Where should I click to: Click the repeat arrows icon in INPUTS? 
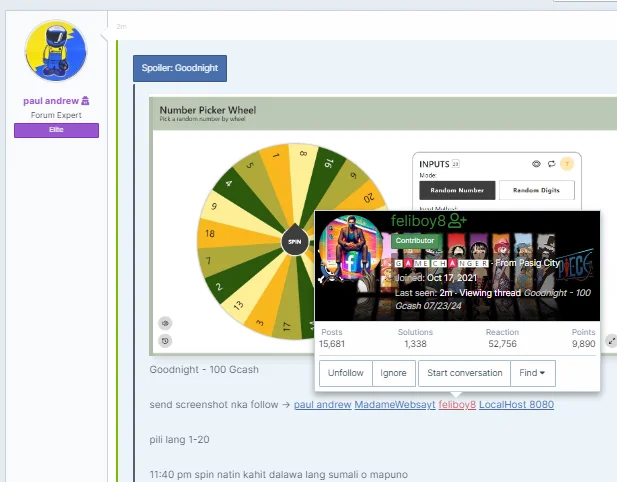click(x=551, y=164)
